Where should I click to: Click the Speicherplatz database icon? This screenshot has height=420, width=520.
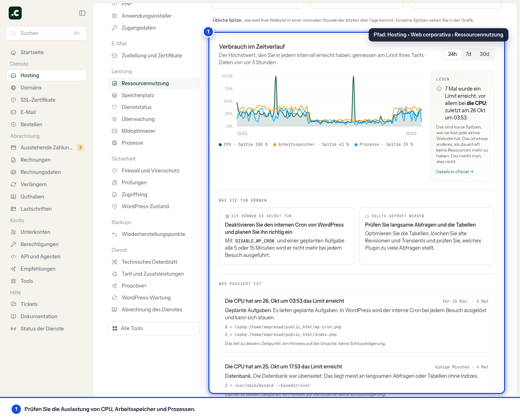click(x=114, y=95)
